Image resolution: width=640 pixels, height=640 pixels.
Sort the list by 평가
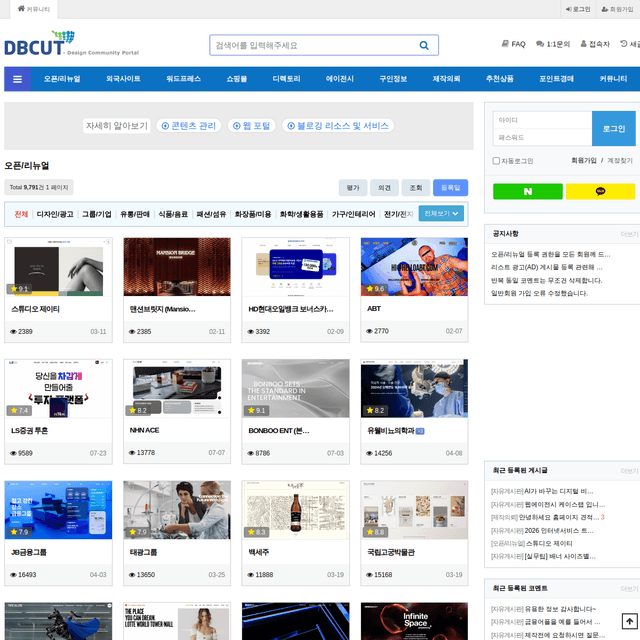coord(353,188)
